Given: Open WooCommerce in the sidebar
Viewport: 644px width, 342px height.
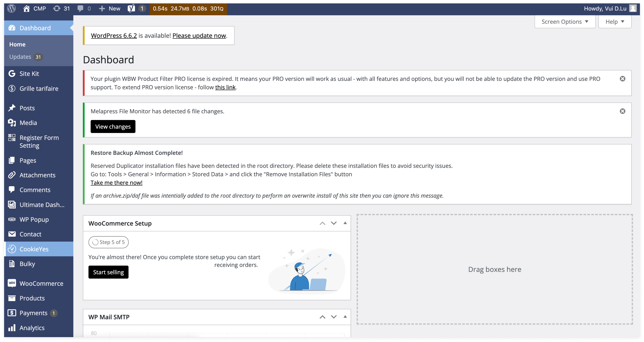Looking at the screenshot, I should pos(41,283).
